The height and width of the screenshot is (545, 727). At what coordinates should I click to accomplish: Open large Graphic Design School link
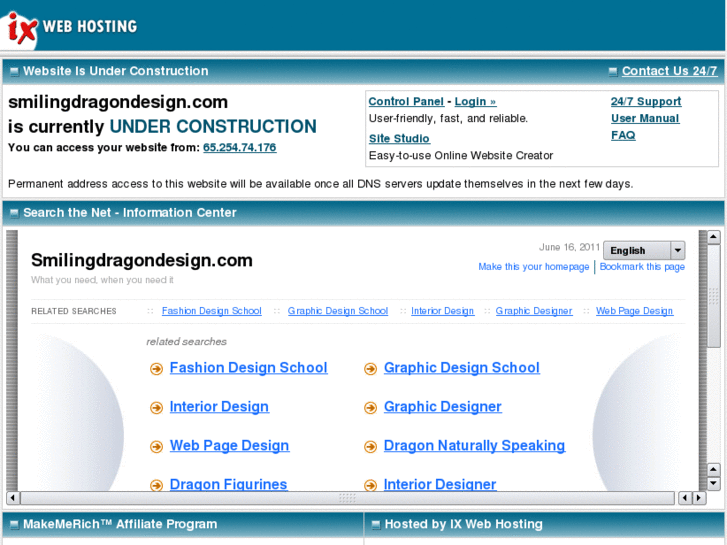click(462, 368)
